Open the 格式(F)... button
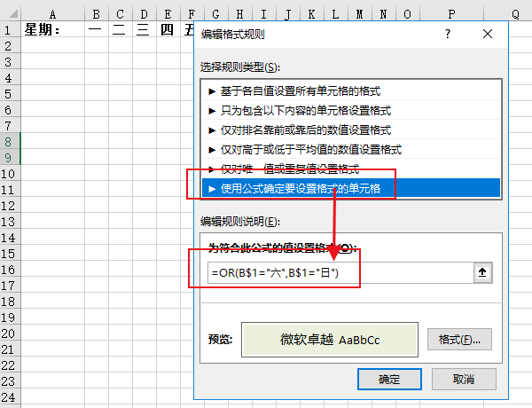Image resolution: width=532 pixels, height=408 pixels. [459, 339]
